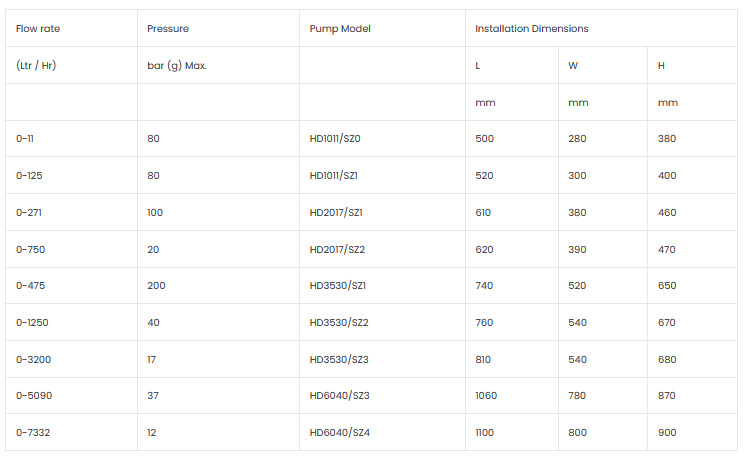The image size is (751, 464).
Task: Click the 900 height value
Action: point(667,432)
